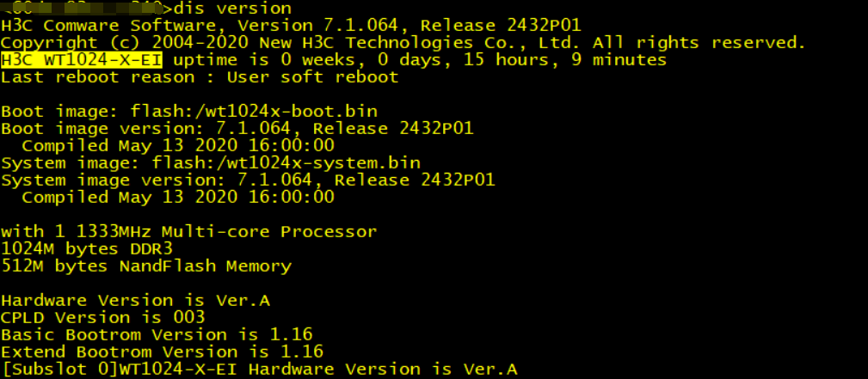Click the highlighted H3C WT1024-X-EI model text
Image resolution: width=868 pixels, height=379 pixels.
[86, 59]
